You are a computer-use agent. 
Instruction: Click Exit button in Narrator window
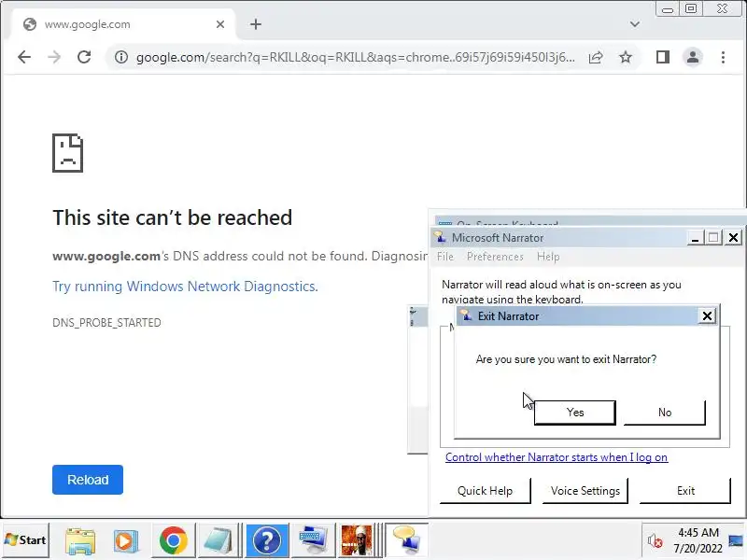click(685, 491)
